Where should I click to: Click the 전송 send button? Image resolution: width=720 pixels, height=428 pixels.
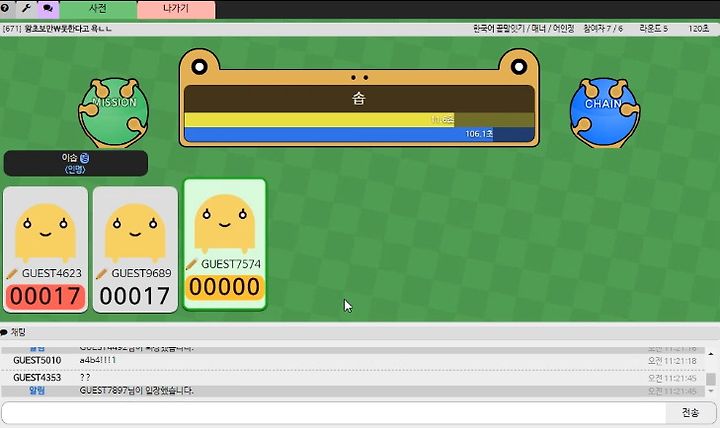(x=690, y=413)
